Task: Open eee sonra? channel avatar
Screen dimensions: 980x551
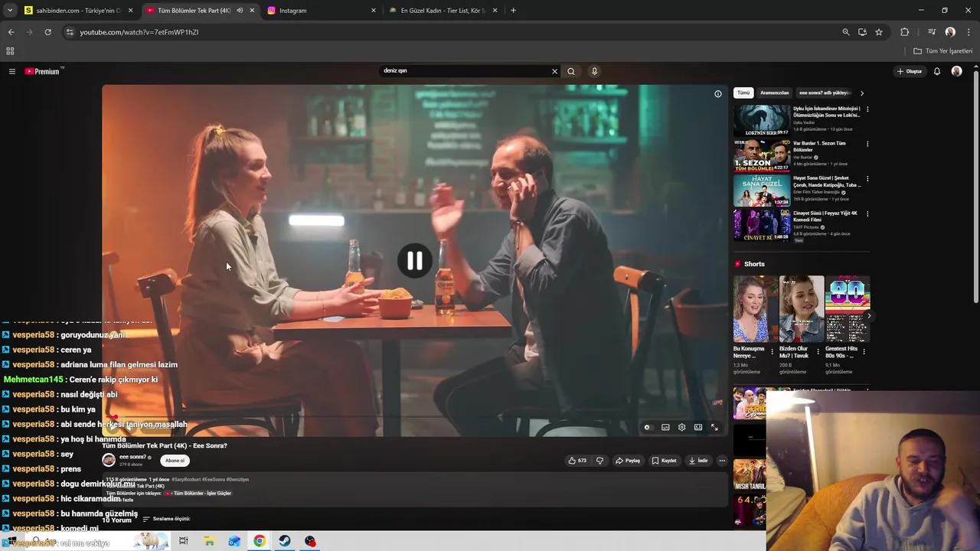Action: click(x=109, y=460)
